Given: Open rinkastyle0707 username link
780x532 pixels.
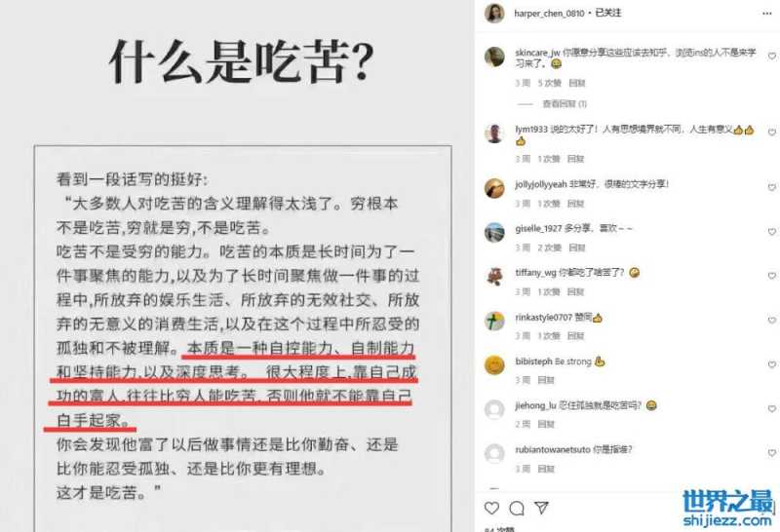Looking at the screenshot, I should click(x=544, y=318).
